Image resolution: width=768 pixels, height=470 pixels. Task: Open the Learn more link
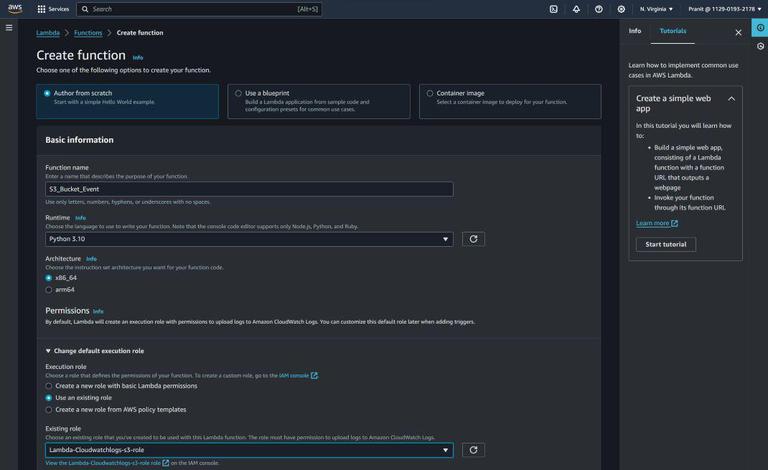(x=652, y=223)
